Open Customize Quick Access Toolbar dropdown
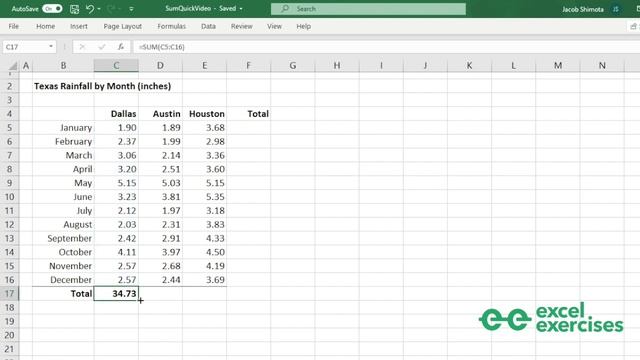The height and width of the screenshot is (360, 640). point(131,9)
